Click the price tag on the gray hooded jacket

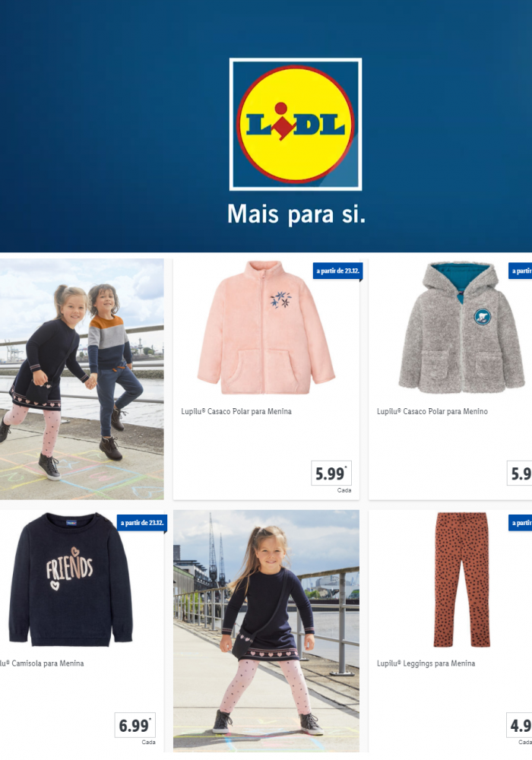click(x=519, y=473)
